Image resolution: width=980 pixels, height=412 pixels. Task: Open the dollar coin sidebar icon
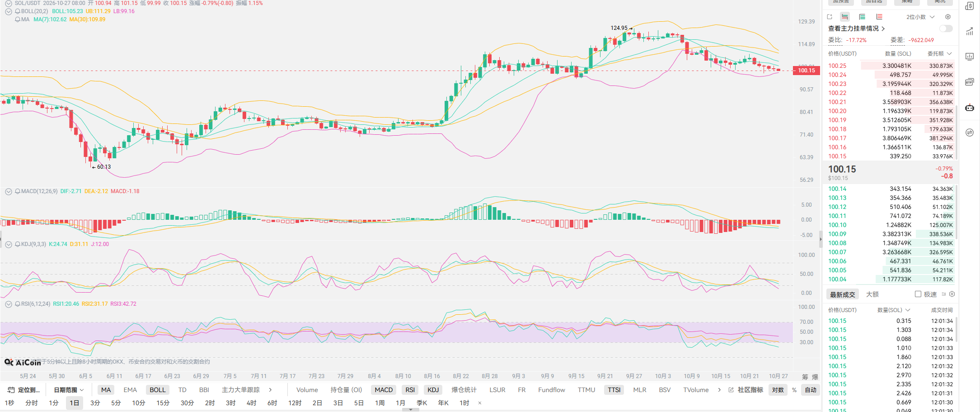tap(970, 6)
